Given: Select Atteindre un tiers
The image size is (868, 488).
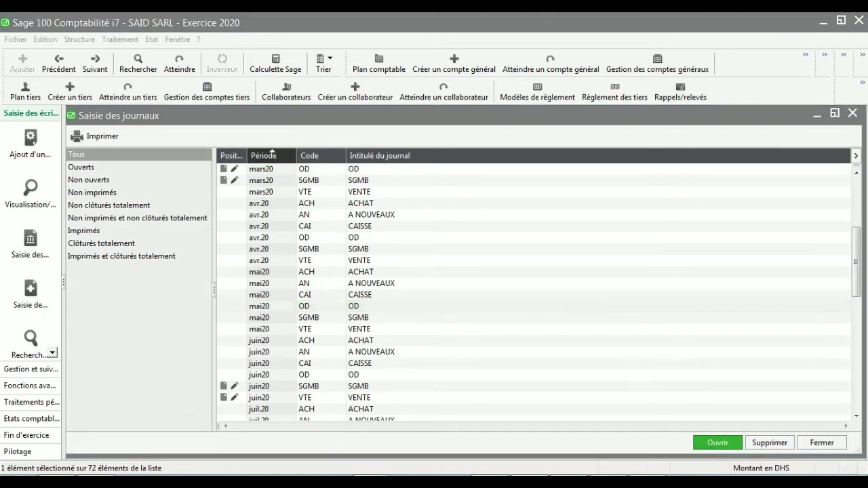Looking at the screenshot, I should [x=128, y=91].
